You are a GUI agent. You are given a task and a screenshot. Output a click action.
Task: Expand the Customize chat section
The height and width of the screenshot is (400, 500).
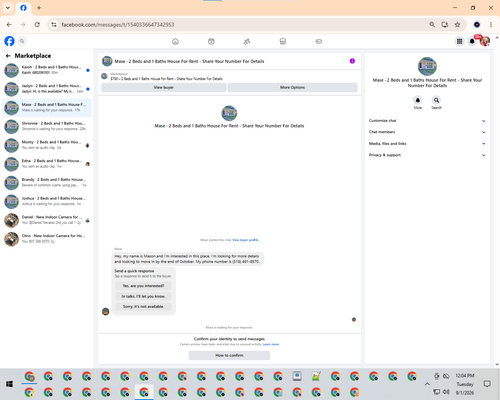pyautogui.click(x=427, y=121)
